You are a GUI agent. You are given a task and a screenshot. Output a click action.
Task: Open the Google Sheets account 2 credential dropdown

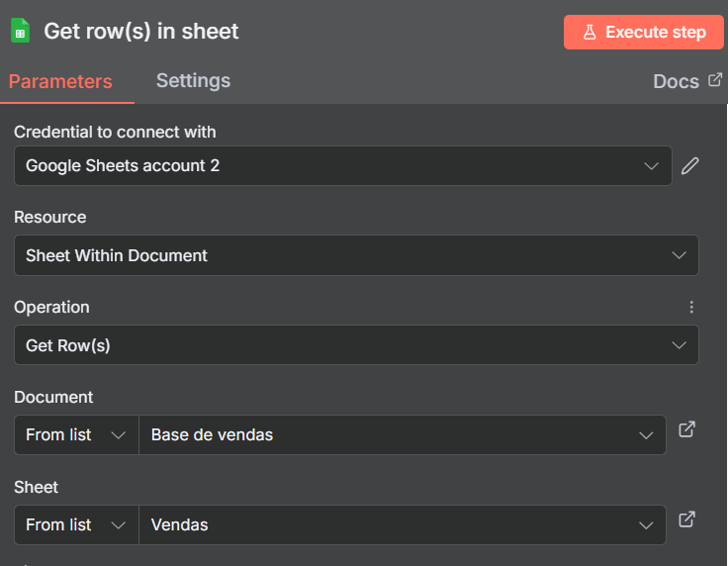coord(343,166)
